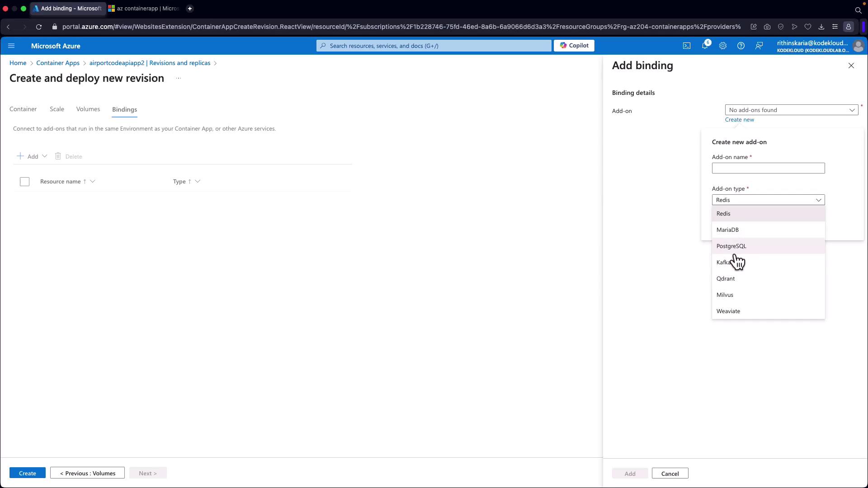868x488 pixels.
Task: Open the Azure hamburger portal menu
Action: [11, 46]
